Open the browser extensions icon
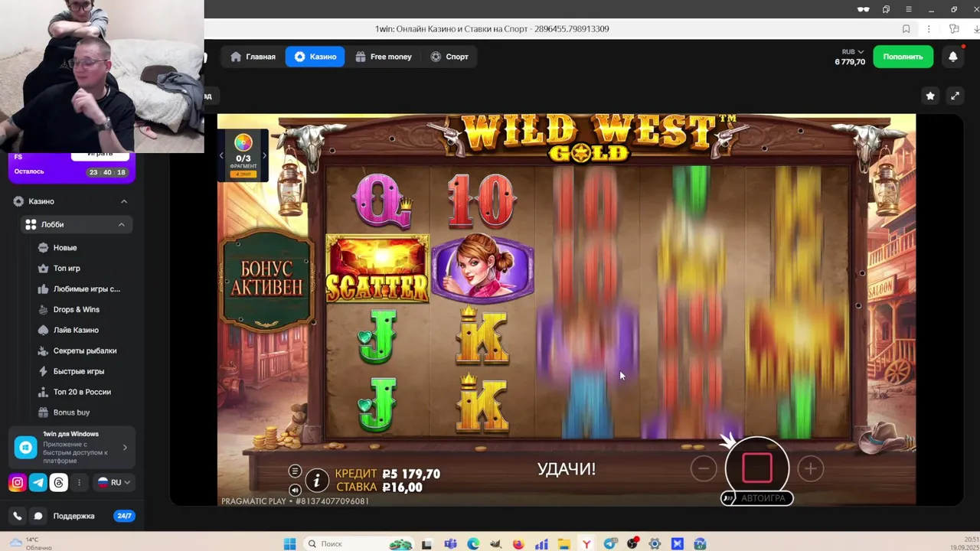The height and width of the screenshot is (551, 980). (x=954, y=29)
